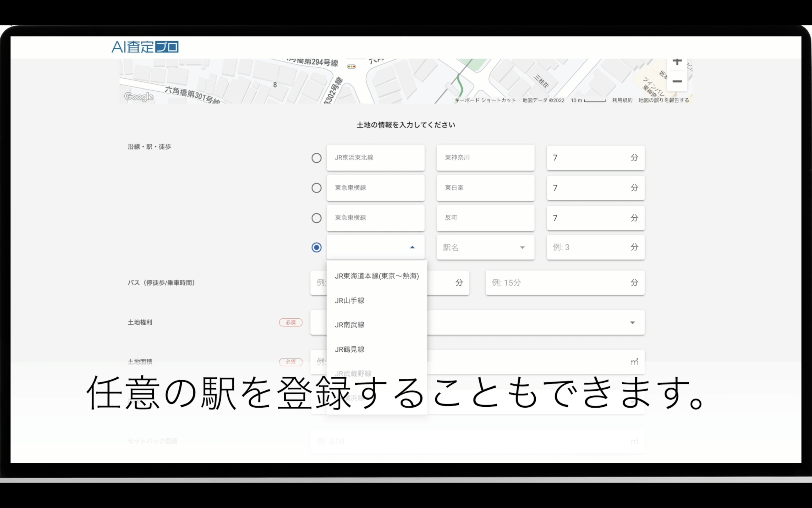Click walking minutes field in 反町 row
The width and height of the screenshot is (812, 508).
pos(595,218)
